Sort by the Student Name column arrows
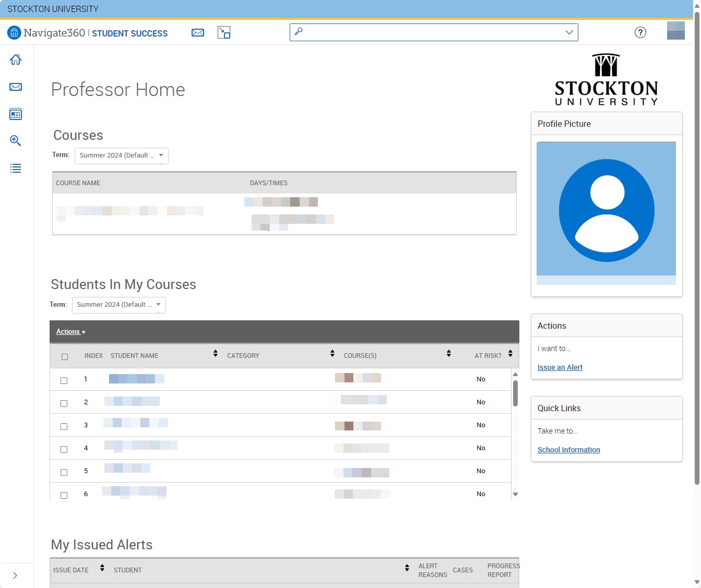The image size is (701, 588). click(216, 354)
